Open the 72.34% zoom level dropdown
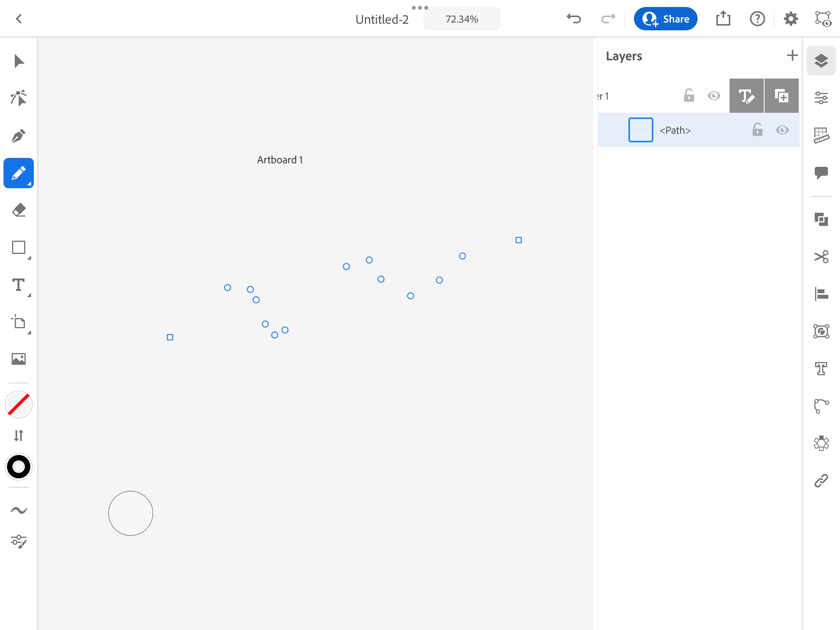The height and width of the screenshot is (630, 840). click(x=462, y=19)
